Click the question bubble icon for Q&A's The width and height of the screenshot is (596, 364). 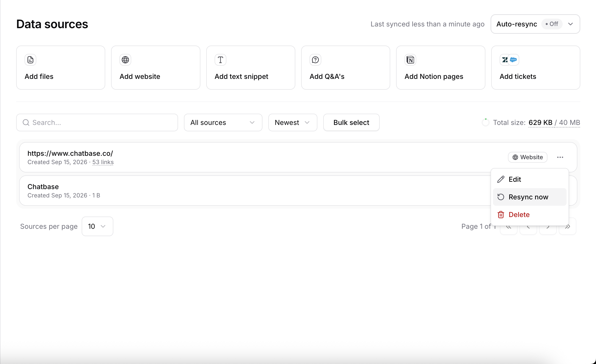[x=315, y=60]
